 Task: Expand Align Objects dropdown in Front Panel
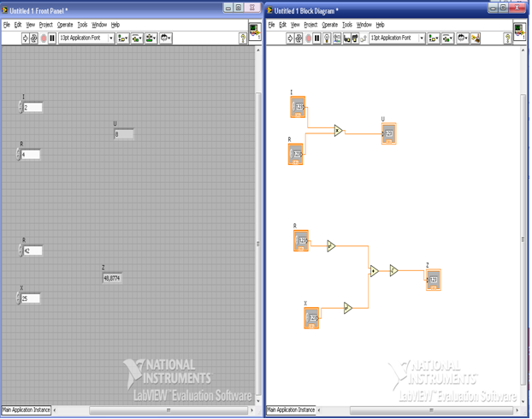tap(123, 38)
